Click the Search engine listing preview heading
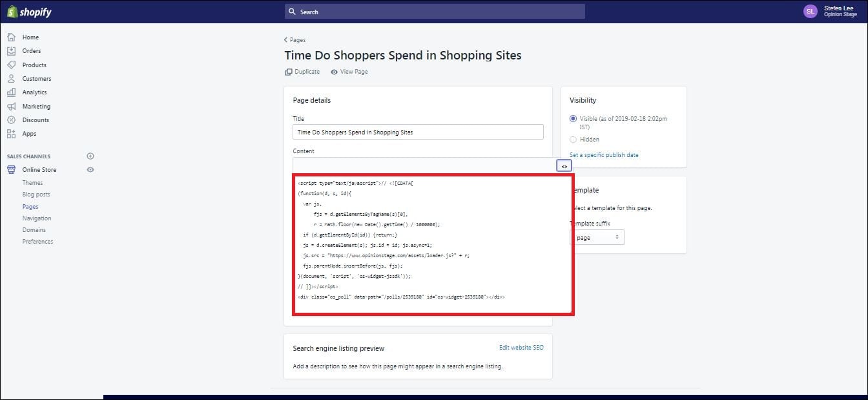Image resolution: width=868 pixels, height=400 pixels. pos(338,348)
